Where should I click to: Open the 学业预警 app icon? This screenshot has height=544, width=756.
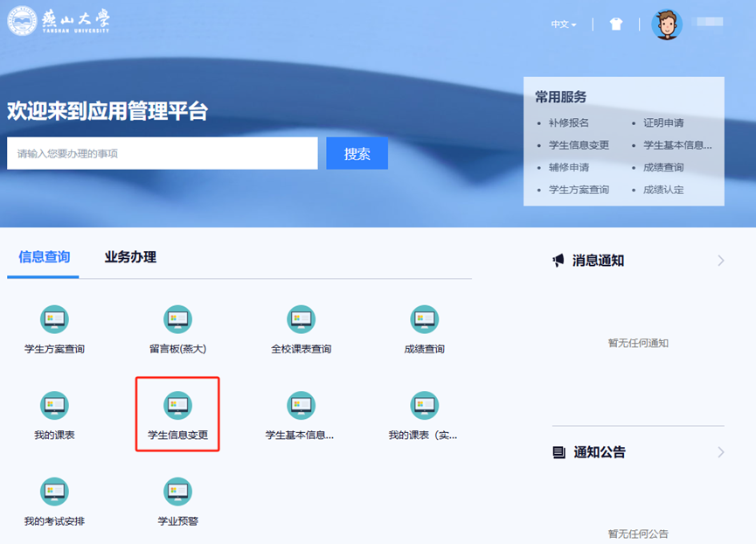(177, 492)
